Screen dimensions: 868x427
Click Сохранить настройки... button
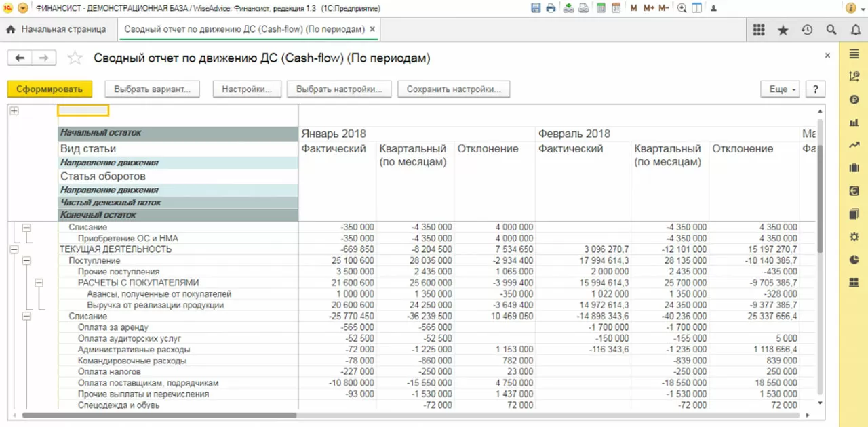click(454, 89)
